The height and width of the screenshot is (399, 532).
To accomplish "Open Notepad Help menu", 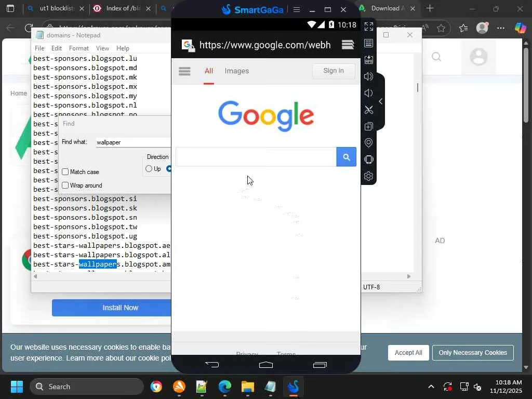I will (x=123, y=48).
